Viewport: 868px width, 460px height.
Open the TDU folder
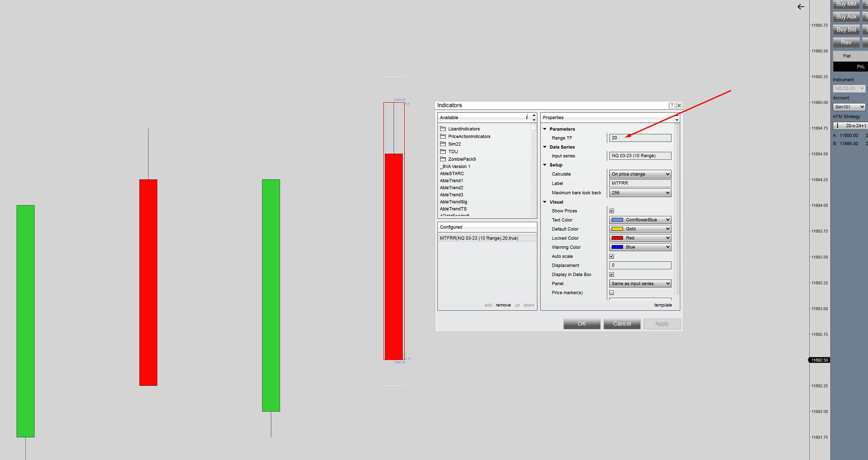click(453, 151)
